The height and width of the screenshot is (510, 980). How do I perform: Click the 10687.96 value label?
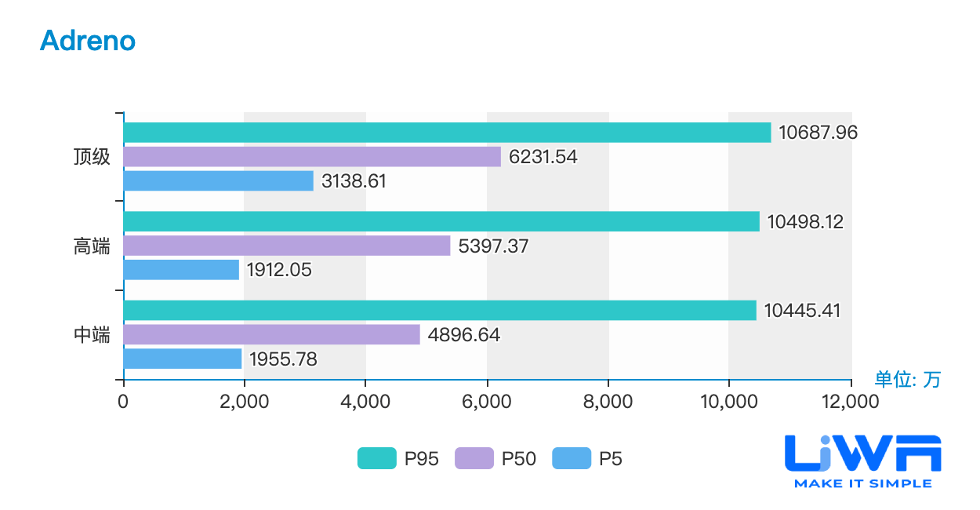(818, 133)
